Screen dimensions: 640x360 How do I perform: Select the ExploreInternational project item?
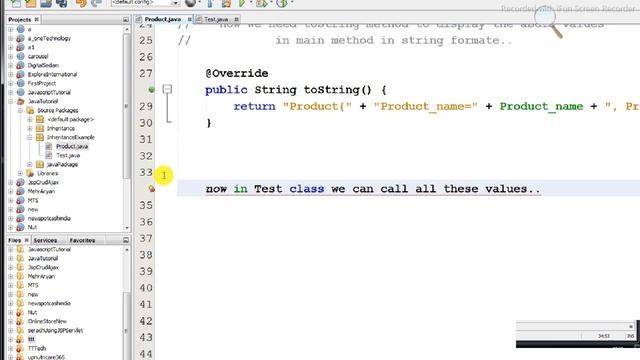[x=52, y=74]
